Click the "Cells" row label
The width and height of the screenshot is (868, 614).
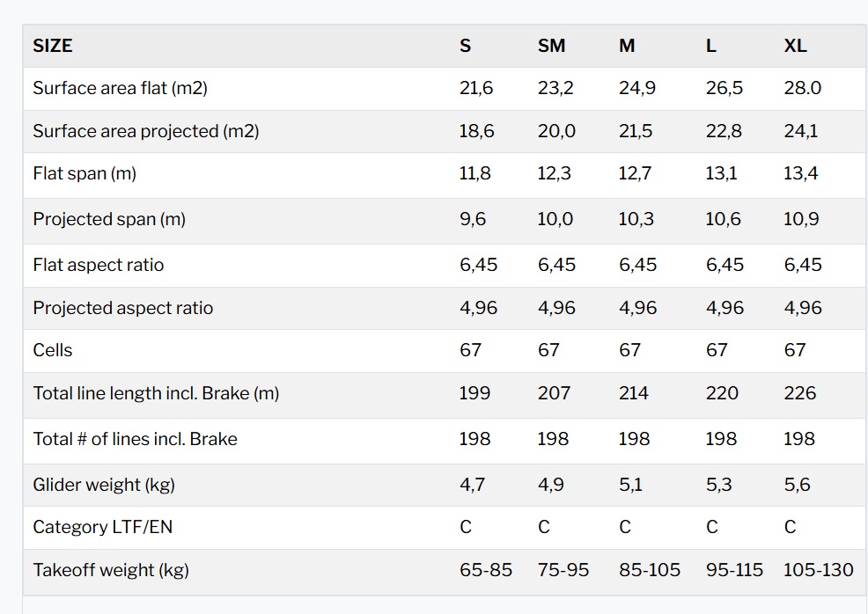coord(53,350)
